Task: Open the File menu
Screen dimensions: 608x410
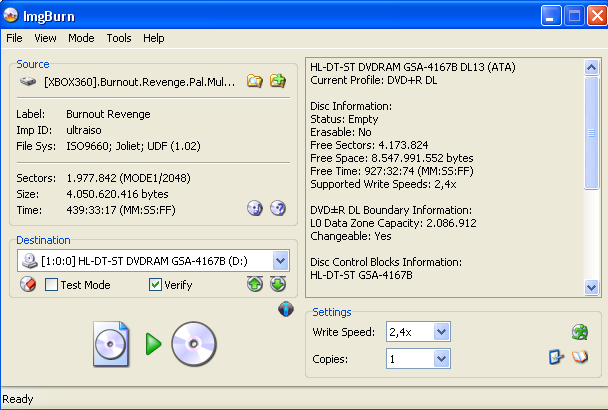Action: 14,38
